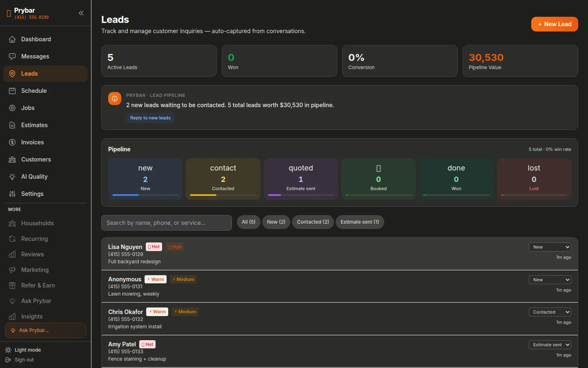Image resolution: width=588 pixels, height=368 pixels.
Task: Click the Refer & Earn gift icon
Action: 12,285
